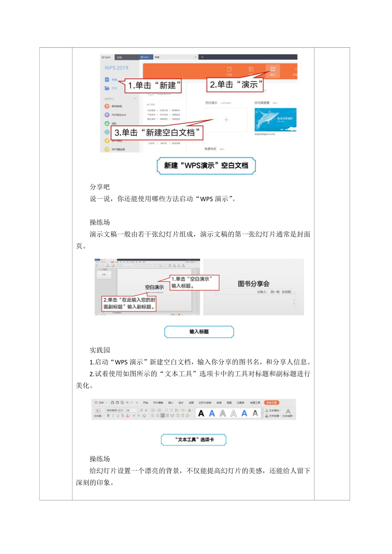Switch to the 云服务 ribbon tab

coord(241,403)
